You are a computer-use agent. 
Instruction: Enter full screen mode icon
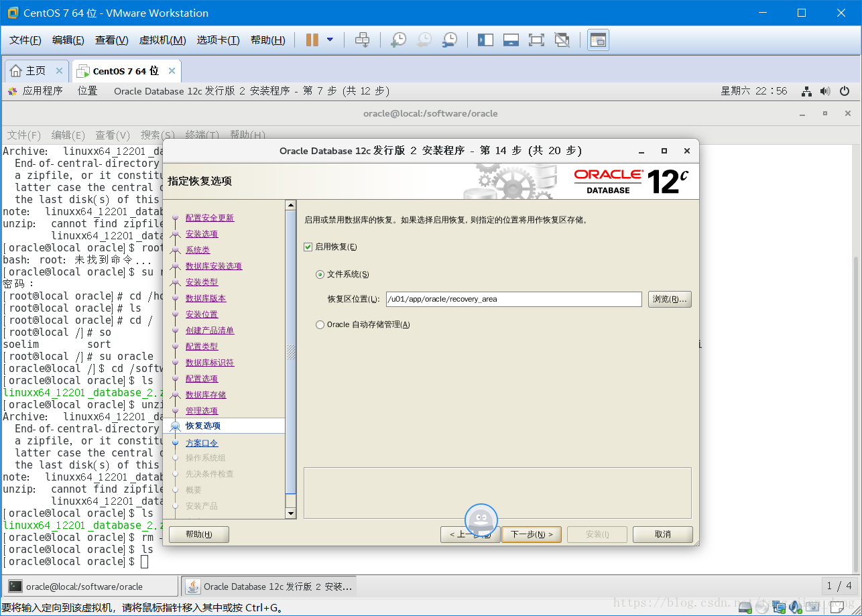pyautogui.click(x=536, y=40)
